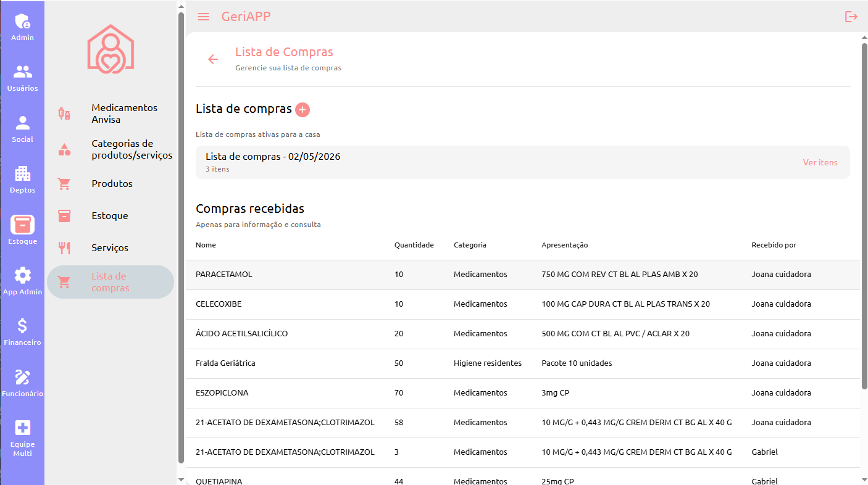Click the logout icon at top right

[x=851, y=17]
